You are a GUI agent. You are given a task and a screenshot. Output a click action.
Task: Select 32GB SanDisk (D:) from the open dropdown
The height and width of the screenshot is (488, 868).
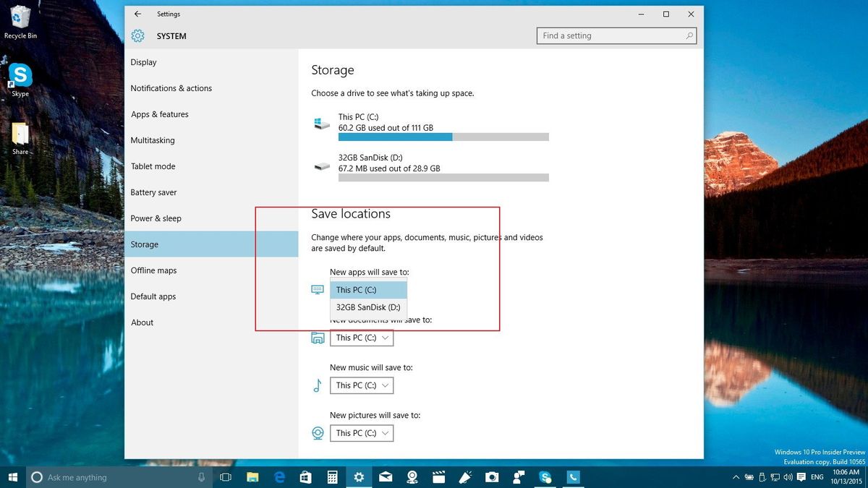pos(367,307)
